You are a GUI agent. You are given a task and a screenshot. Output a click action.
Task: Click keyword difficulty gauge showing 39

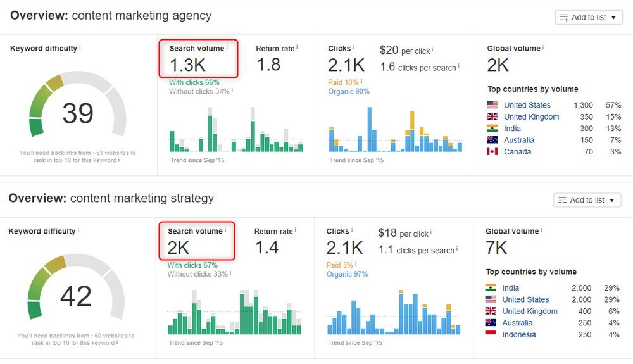(x=77, y=111)
